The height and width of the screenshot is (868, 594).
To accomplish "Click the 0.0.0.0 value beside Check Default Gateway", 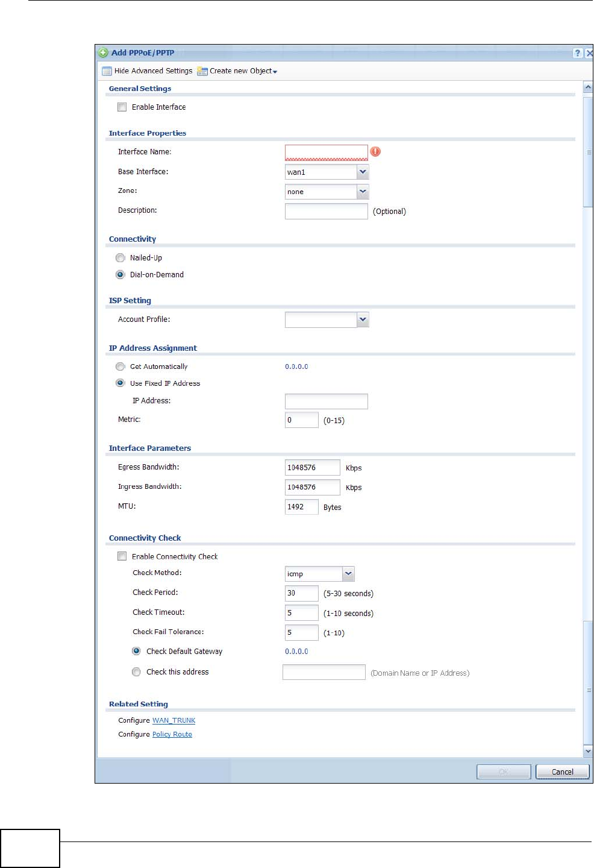I will tap(296, 652).
